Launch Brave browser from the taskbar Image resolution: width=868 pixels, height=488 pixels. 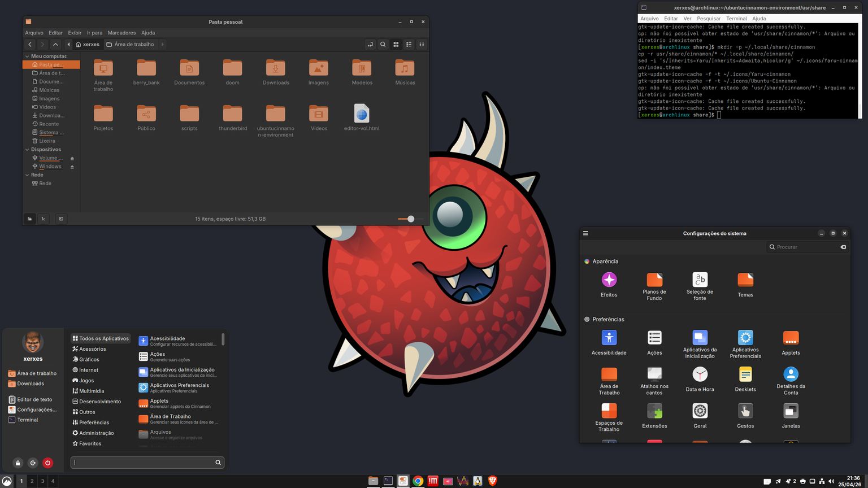coord(492,481)
